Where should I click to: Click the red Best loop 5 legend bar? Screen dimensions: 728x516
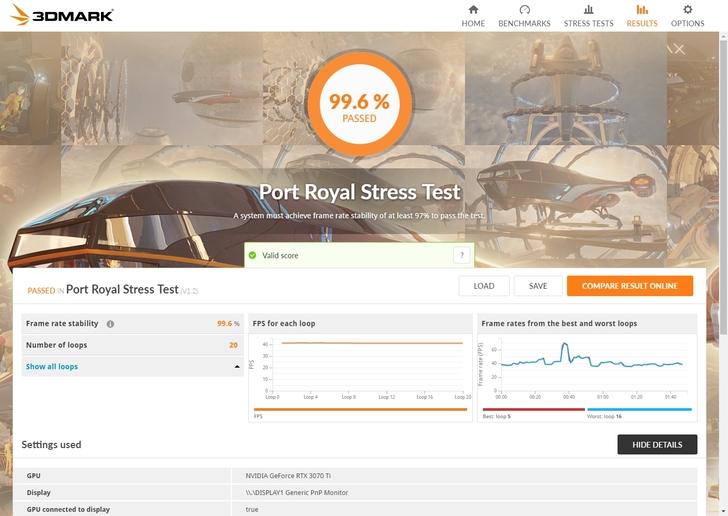pyautogui.click(x=533, y=409)
